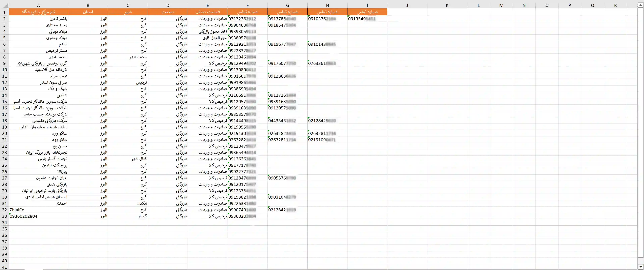
Task: Select column B header
Action: [88, 5]
